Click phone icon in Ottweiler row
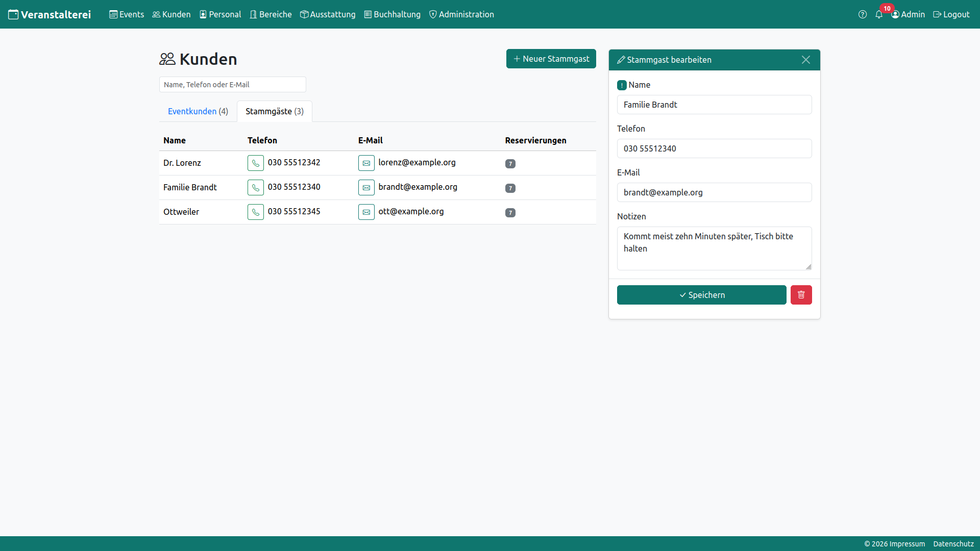The image size is (980, 551). (256, 212)
